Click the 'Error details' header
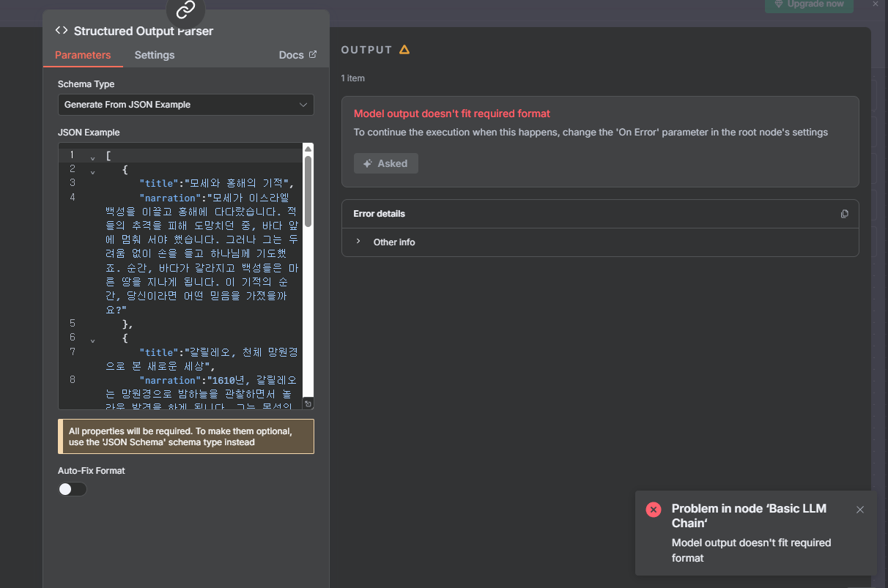 click(x=379, y=214)
